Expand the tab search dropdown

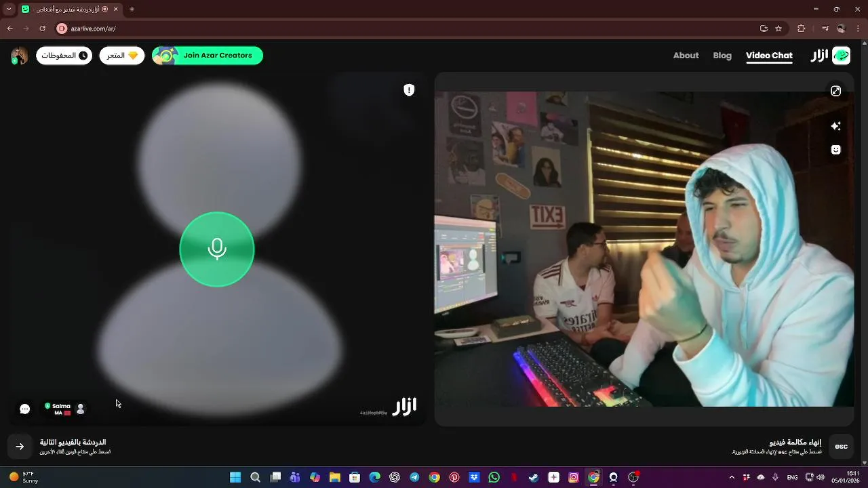point(9,9)
